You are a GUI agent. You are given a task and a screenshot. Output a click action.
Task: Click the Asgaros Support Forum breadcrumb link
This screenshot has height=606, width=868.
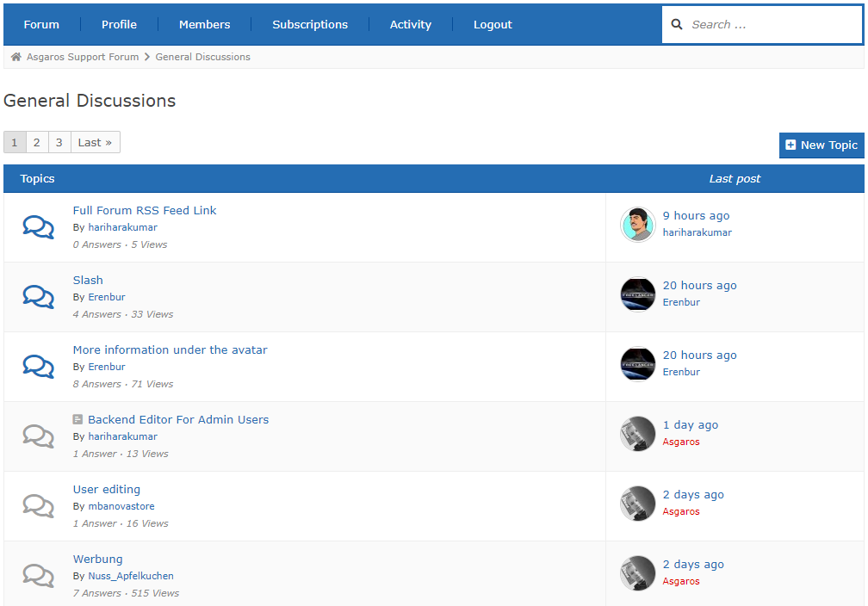84,56
